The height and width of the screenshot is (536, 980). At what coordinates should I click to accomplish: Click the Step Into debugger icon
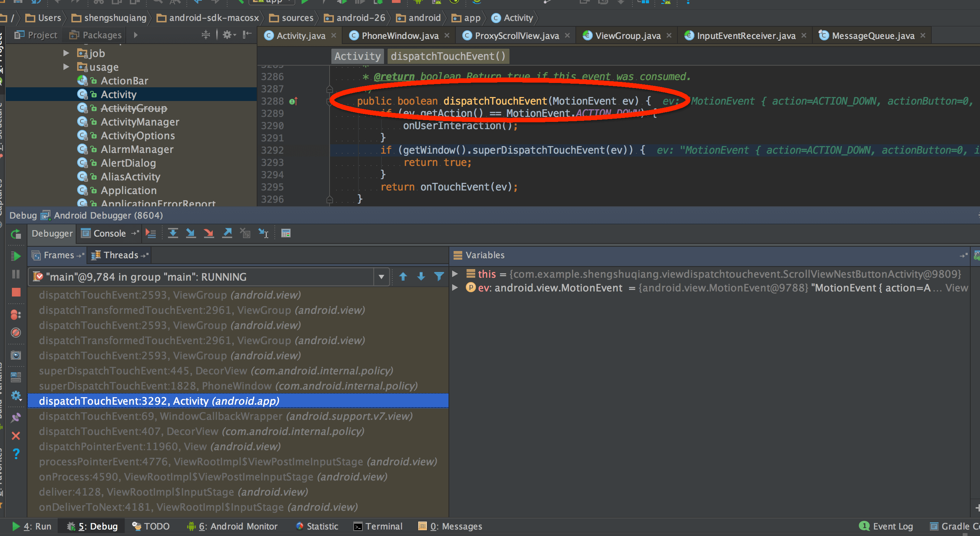click(191, 233)
